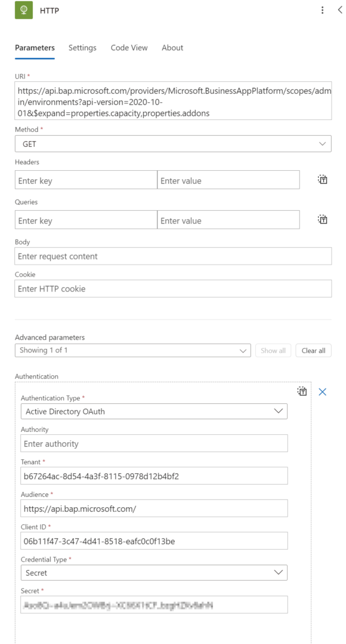Image resolution: width=346 pixels, height=644 pixels.
Task: Switch Authentication to text input mode
Action: tap(302, 391)
